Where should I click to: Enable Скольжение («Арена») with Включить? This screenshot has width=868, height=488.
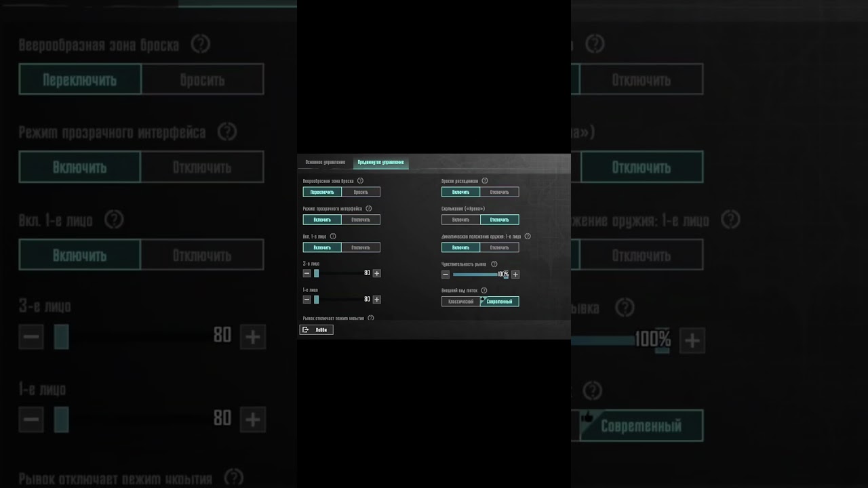click(x=461, y=220)
